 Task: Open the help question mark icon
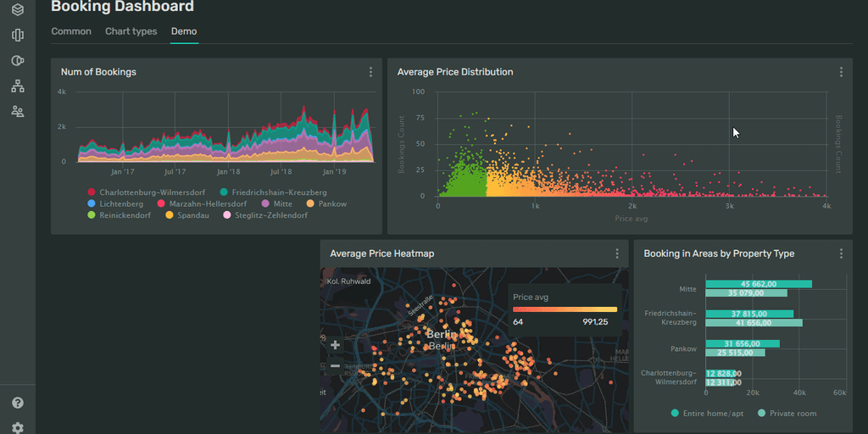point(17,403)
